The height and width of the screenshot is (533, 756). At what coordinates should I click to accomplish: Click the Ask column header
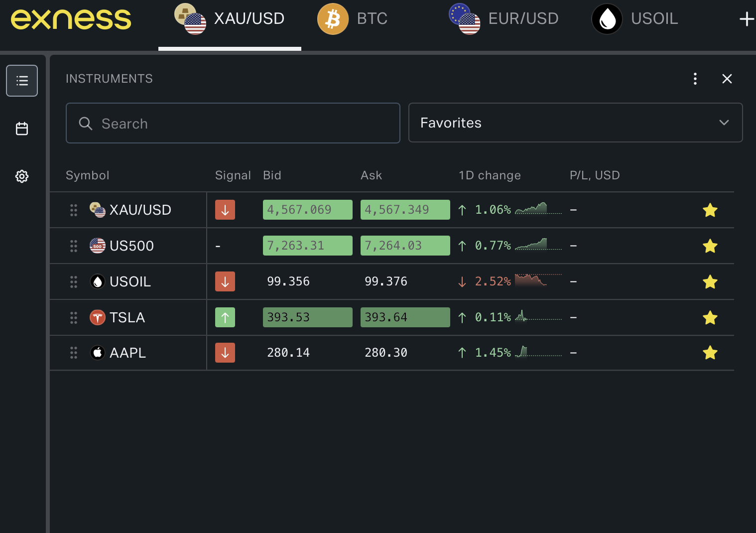tap(372, 175)
